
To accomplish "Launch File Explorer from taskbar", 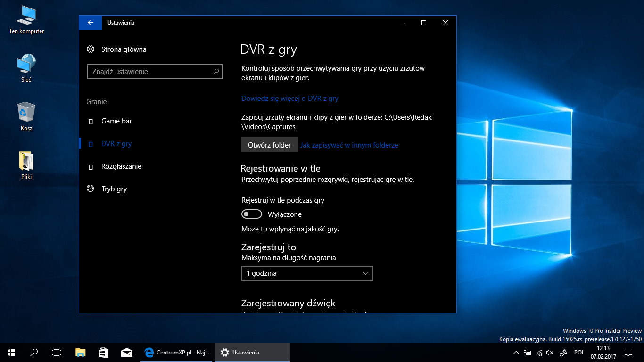I will [81, 353].
